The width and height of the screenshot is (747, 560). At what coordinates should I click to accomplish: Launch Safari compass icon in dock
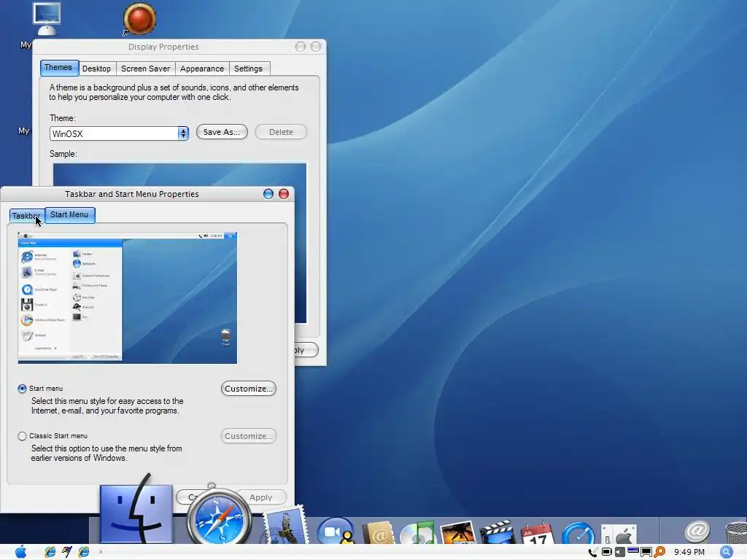click(x=219, y=517)
